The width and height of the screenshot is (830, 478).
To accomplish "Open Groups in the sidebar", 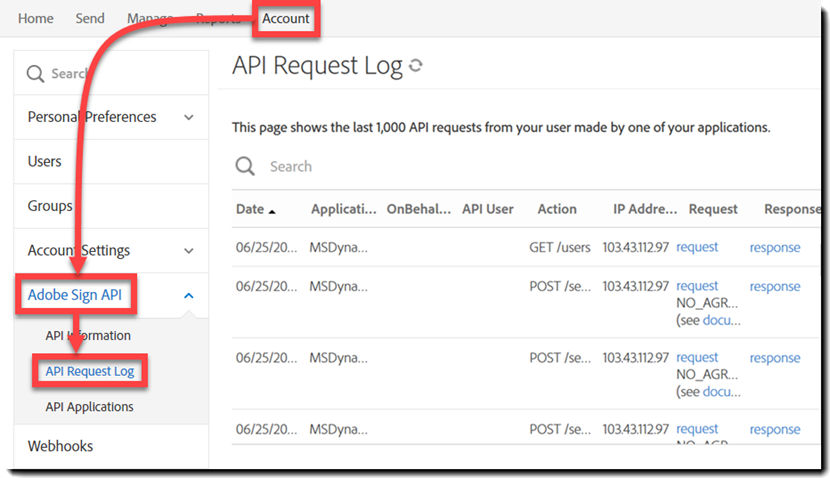I will 50,206.
